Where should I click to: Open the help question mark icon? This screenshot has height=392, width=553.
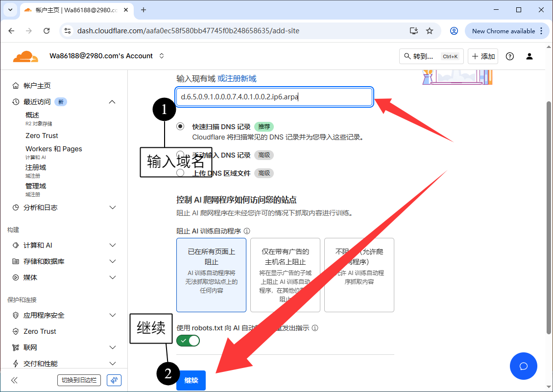pos(510,56)
